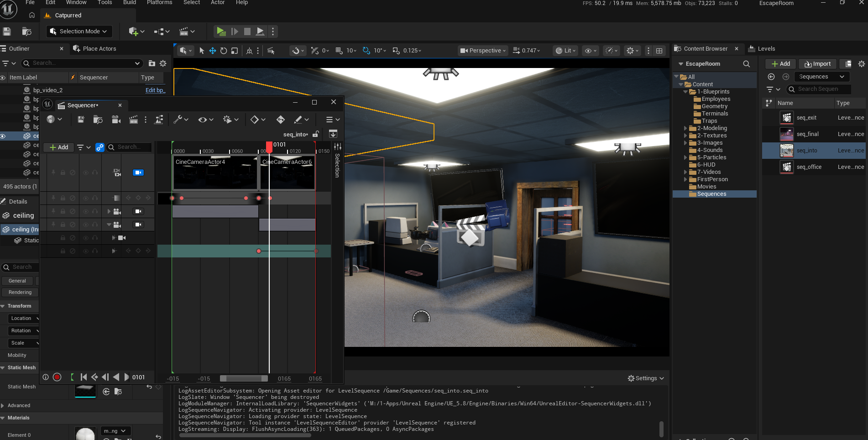Toggle the seq_into lock icon

point(316,134)
